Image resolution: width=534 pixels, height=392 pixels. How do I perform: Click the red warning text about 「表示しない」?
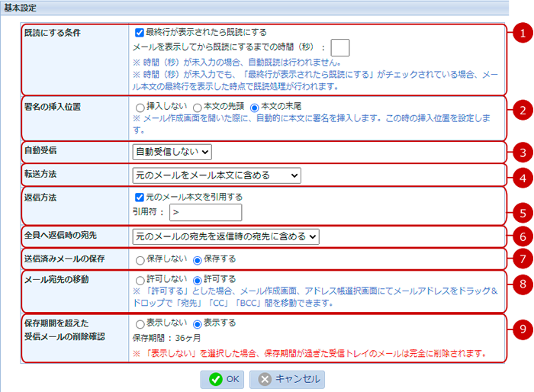(x=310, y=354)
